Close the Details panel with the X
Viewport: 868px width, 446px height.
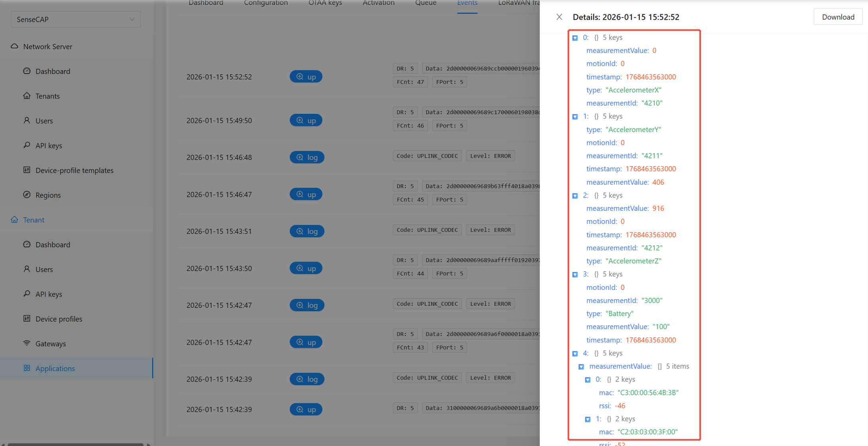coord(559,17)
